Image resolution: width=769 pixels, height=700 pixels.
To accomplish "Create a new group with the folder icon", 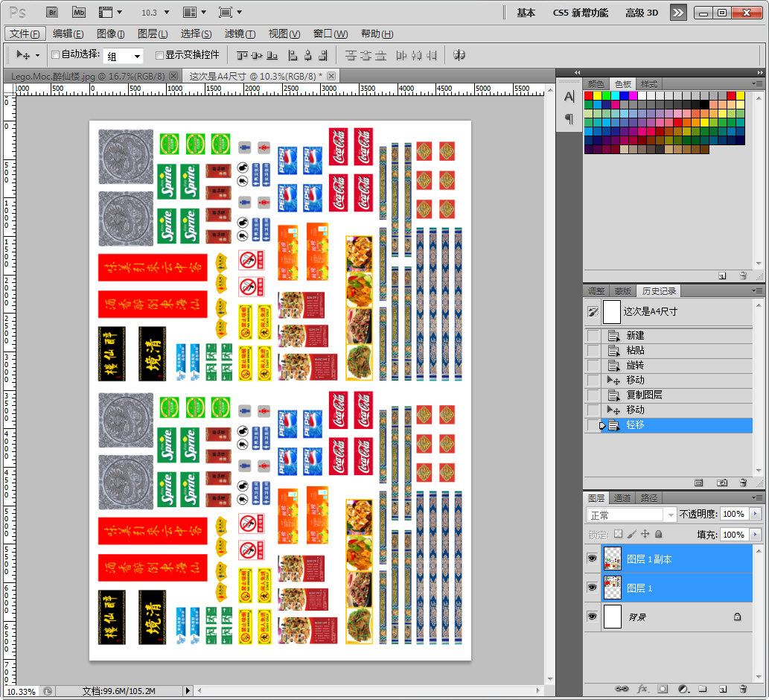I will 702,689.
